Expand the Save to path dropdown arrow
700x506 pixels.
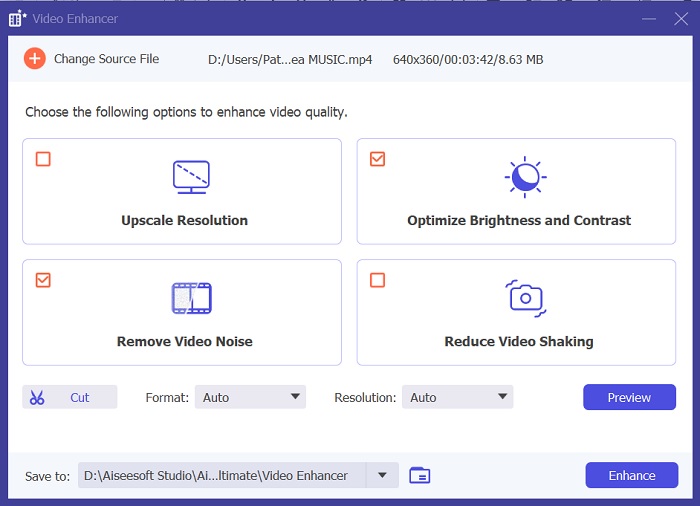tap(382, 476)
